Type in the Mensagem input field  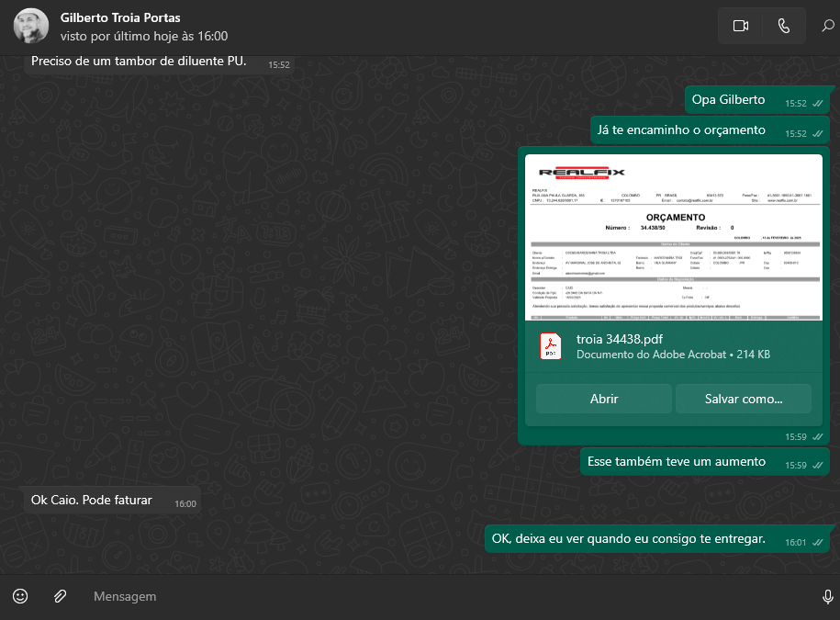441,596
